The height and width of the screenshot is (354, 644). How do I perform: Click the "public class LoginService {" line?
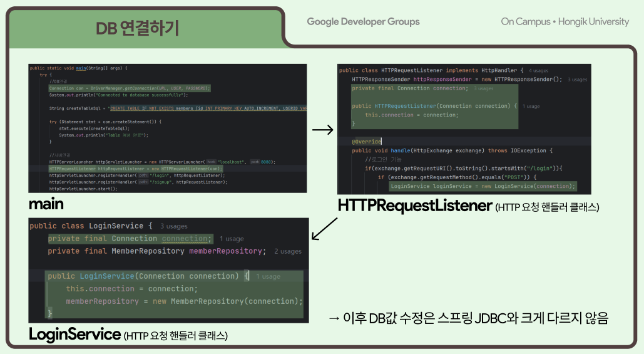[91, 226]
